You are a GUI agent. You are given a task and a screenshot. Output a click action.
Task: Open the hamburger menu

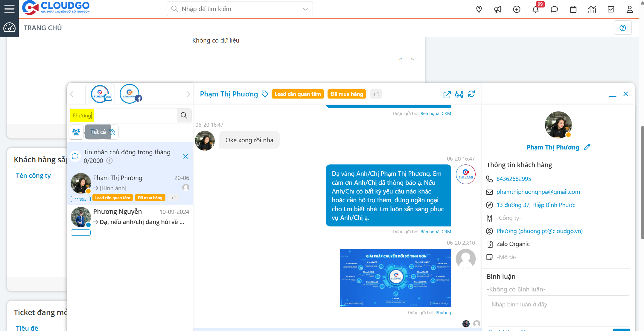pos(9,8)
